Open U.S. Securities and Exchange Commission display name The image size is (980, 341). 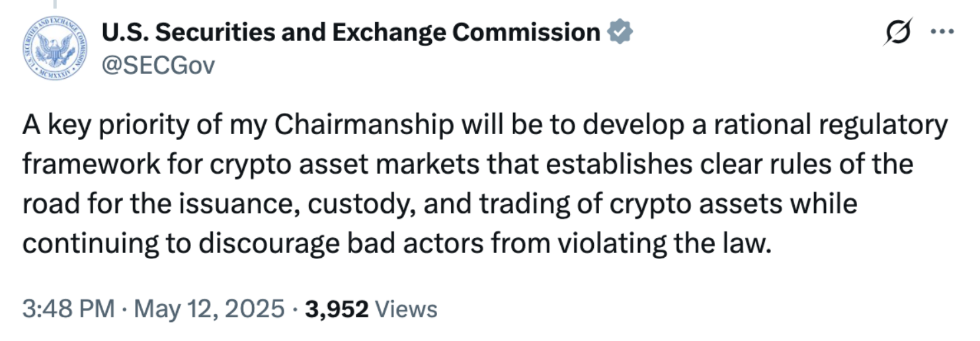point(351,32)
